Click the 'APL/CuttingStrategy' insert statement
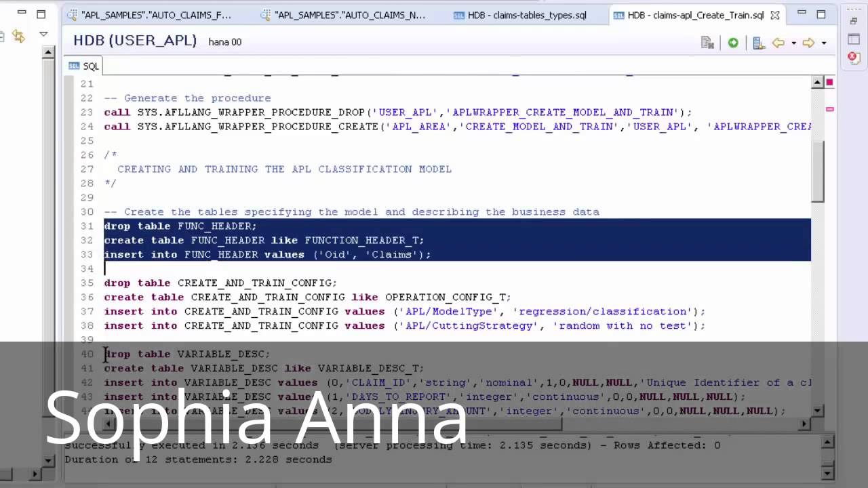Viewport: 868px width, 488px height. [405, 326]
